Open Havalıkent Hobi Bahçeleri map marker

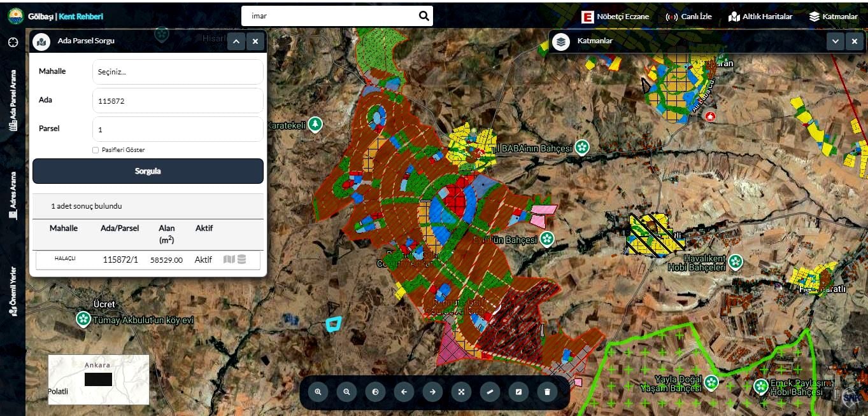click(736, 261)
